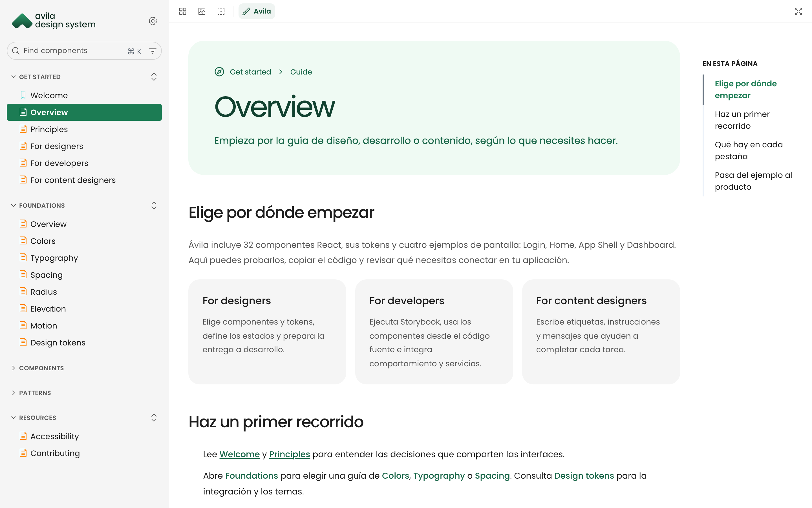Click the image background toolbar icon
Viewport: 812px width, 508px height.
(x=202, y=11)
